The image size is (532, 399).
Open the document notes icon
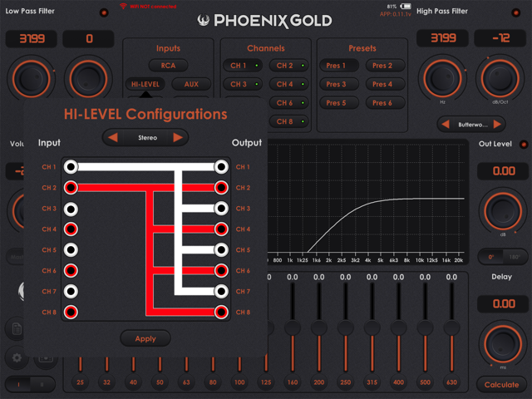tap(17, 328)
